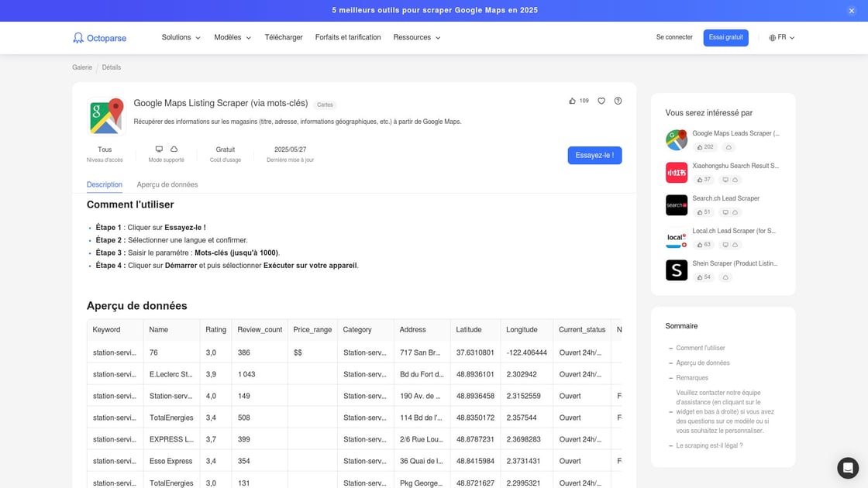Click the thumbs-up like icon
Viewport: 868px width, 488px height.
[x=573, y=101]
